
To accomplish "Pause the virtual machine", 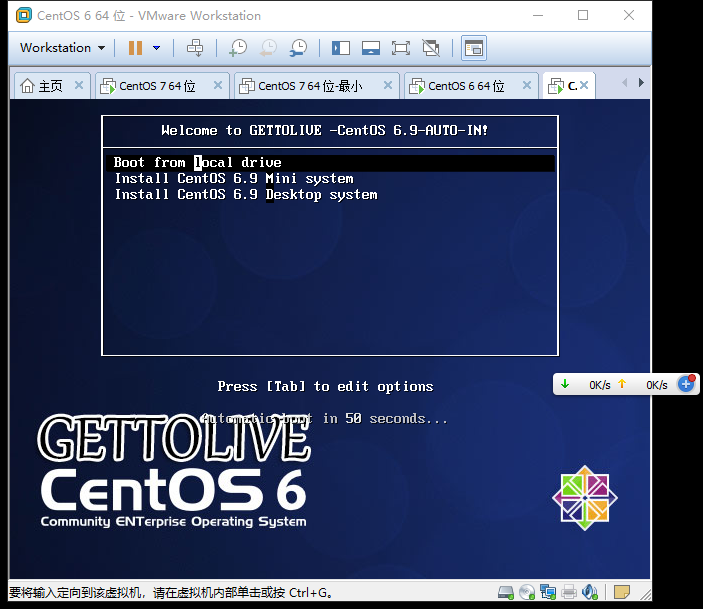I will tap(135, 48).
